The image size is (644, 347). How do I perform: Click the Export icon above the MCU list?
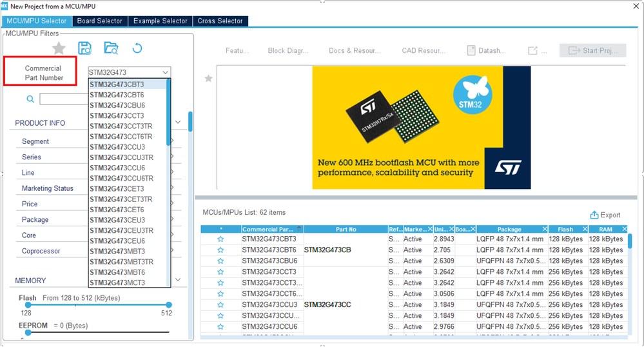point(594,215)
